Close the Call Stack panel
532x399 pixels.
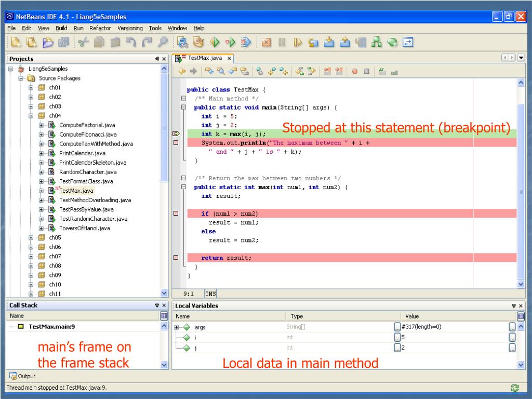(164, 305)
